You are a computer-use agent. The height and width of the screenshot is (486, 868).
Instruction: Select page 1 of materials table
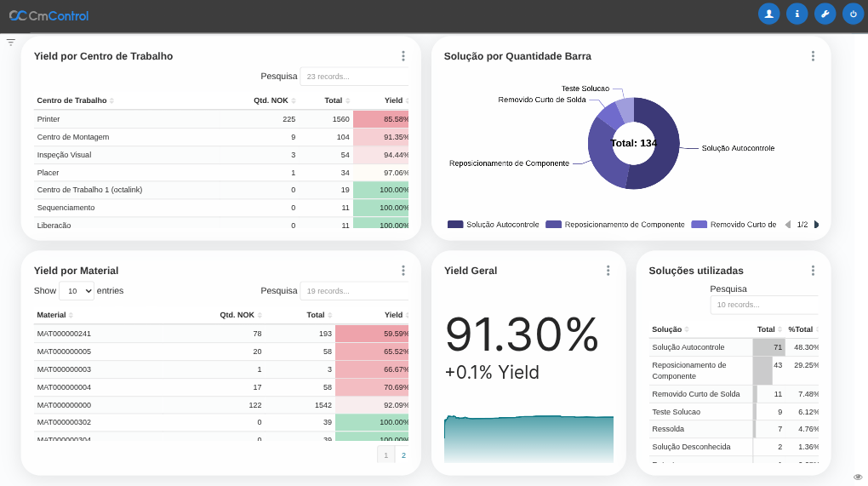(385, 455)
